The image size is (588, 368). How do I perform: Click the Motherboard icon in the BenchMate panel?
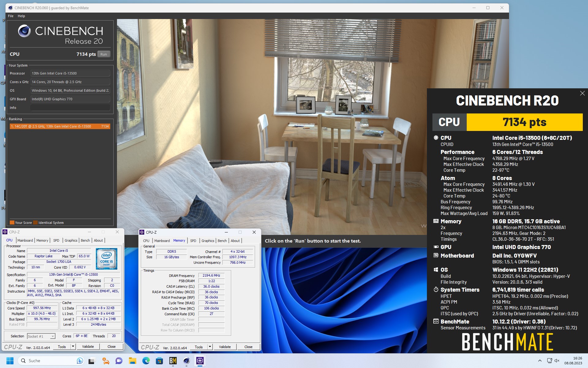pos(436,255)
